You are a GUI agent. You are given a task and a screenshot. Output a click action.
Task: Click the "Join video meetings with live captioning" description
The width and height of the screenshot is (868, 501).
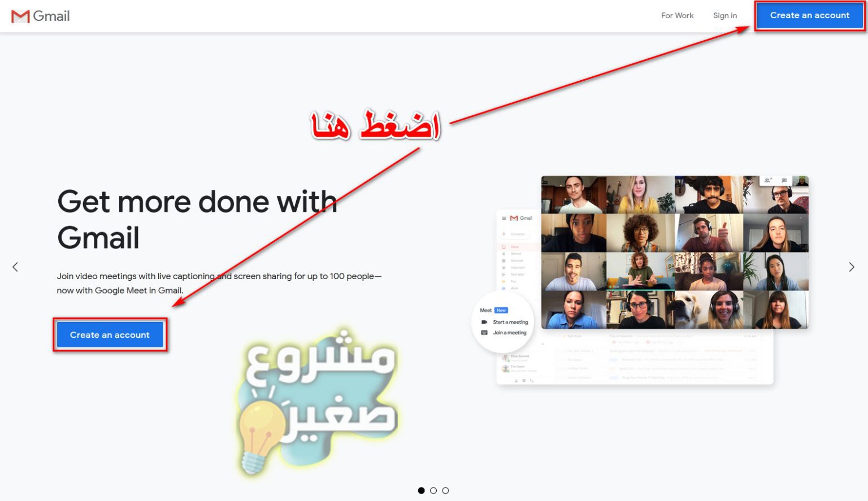click(x=219, y=283)
